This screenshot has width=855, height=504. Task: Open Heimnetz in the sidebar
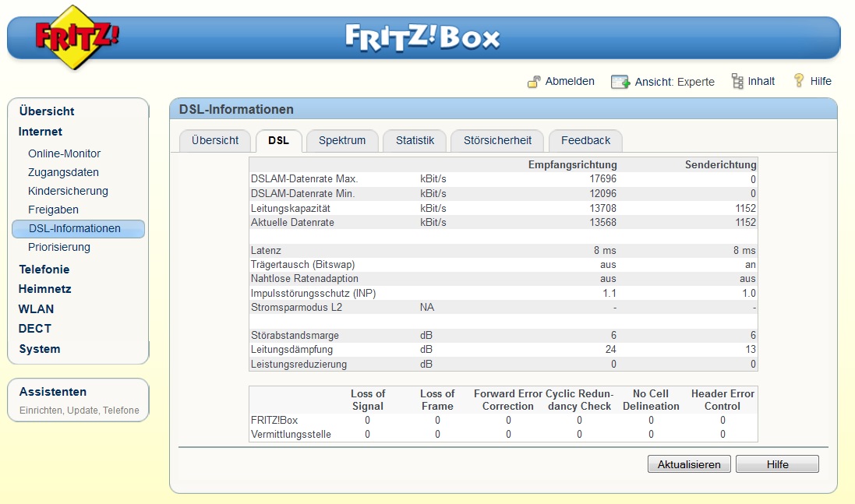(44, 289)
